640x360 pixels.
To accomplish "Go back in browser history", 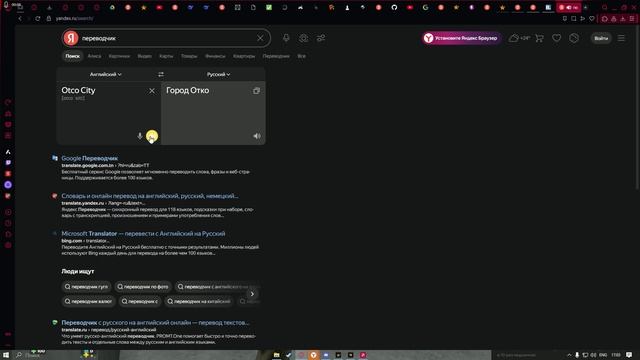I will pyautogui.click(x=20, y=18).
